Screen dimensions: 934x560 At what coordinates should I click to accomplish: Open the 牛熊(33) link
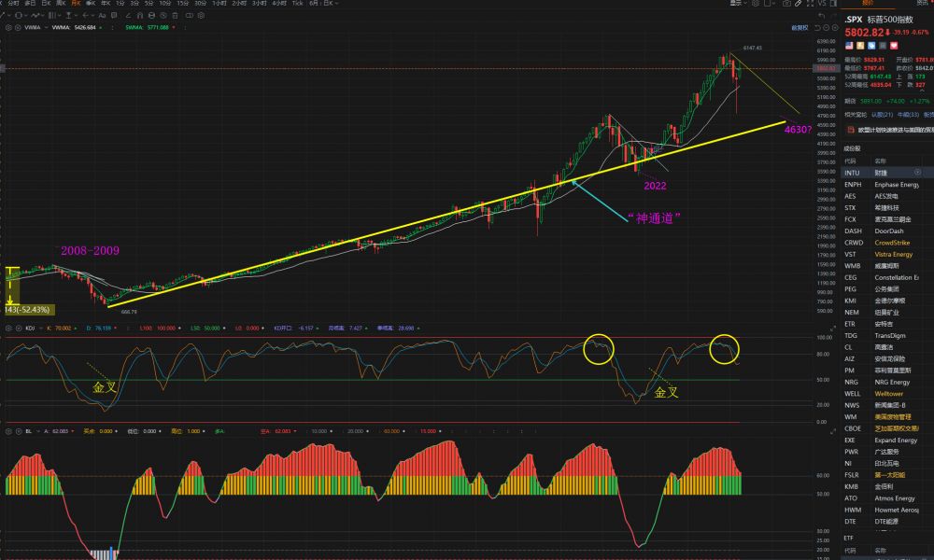[x=908, y=114]
